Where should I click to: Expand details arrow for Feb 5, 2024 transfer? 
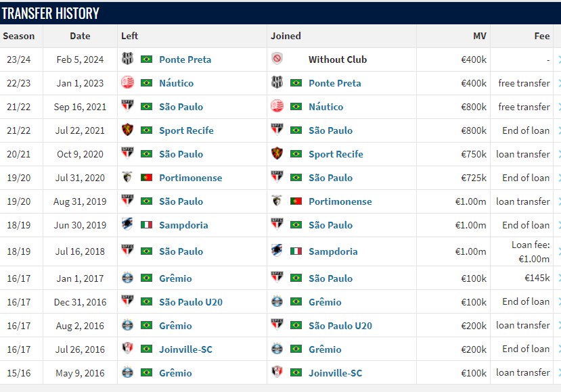click(x=559, y=59)
